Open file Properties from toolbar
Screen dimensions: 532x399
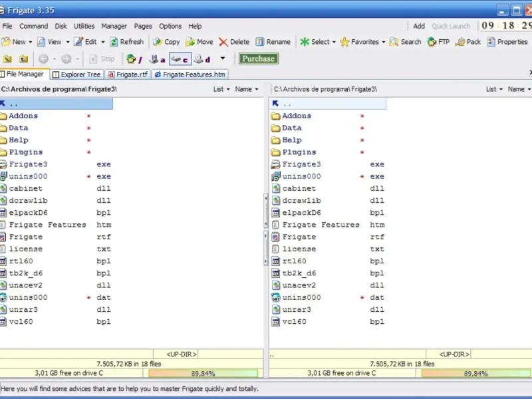coord(491,42)
